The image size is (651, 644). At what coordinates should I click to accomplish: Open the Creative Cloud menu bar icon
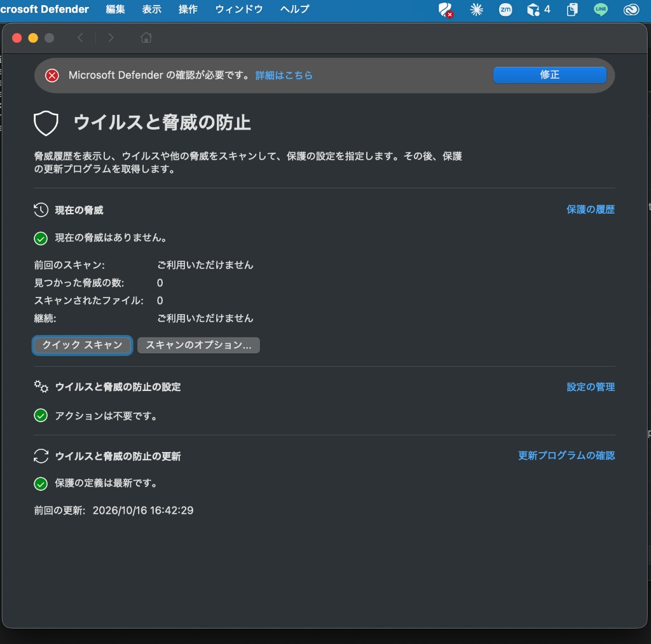631,9
